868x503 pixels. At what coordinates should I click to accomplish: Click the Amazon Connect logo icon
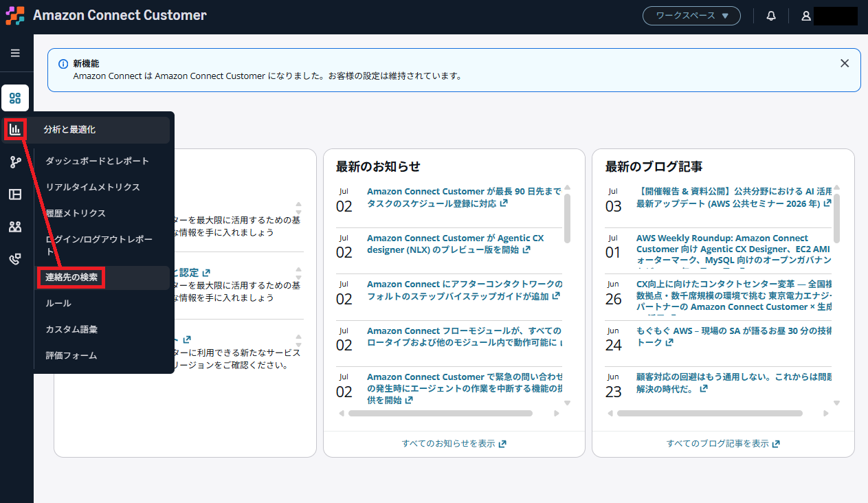click(x=15, y=15)
